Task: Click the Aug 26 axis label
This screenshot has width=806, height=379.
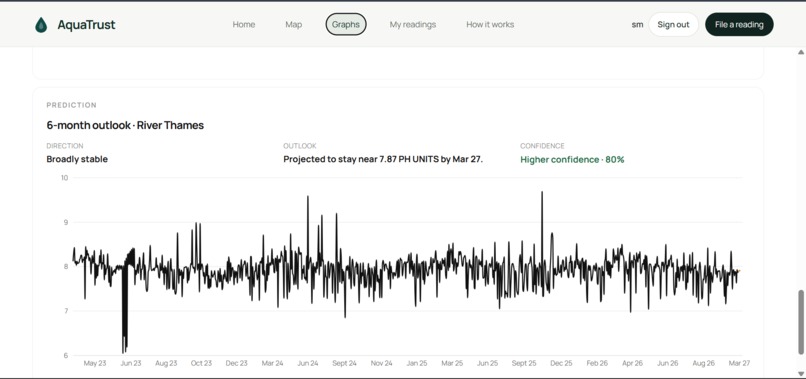Action: pos(704,363)
